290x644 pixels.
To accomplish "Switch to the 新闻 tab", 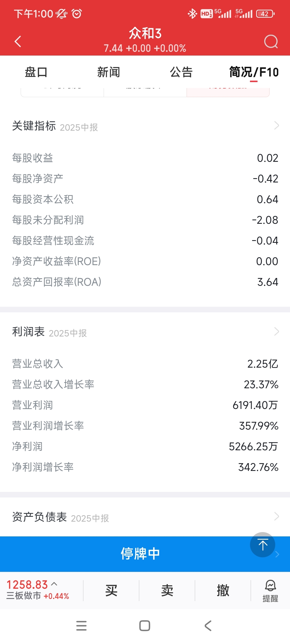I will pos(108,72).
